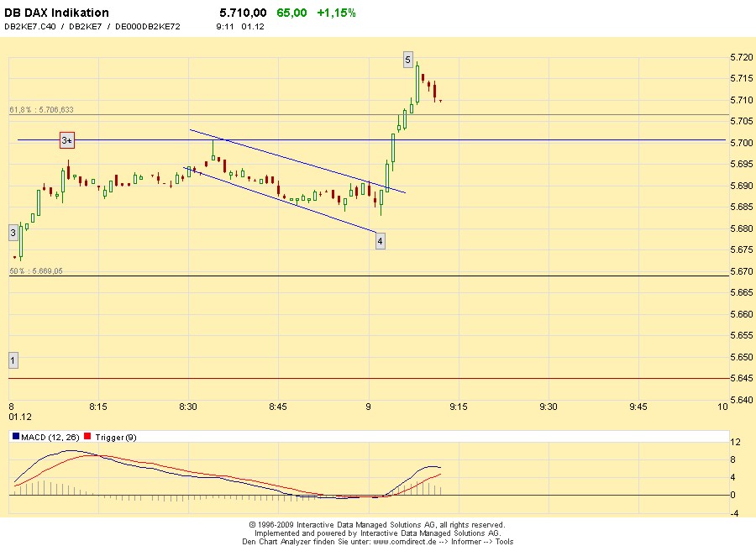This screenshot has width=756, height=546.
Task: Click the 50% : 5.669,05 retracement label
Action: click(x=35, y=270)
